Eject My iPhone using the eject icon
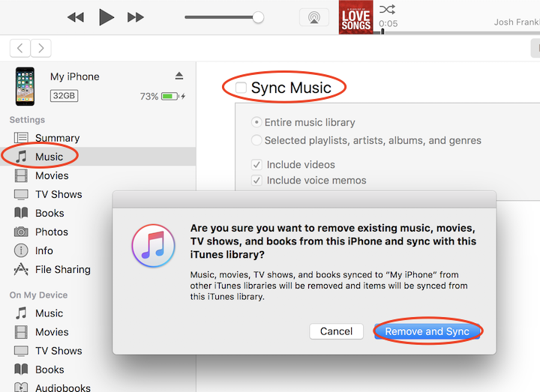540x392 pixels. pos(179,76)
